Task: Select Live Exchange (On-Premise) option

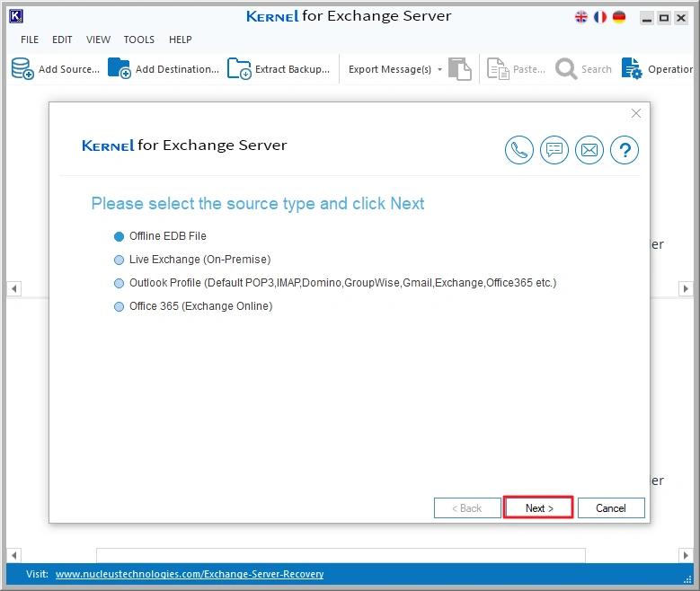Action: coord(192,260)
